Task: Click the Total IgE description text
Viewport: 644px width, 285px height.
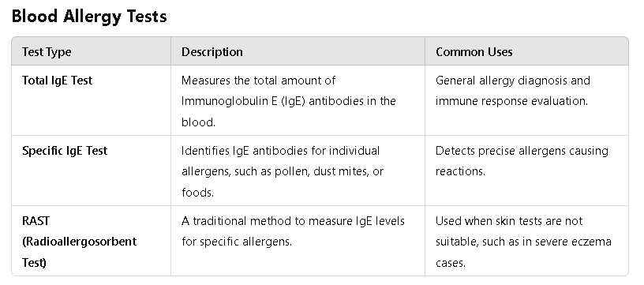Action: coord(288,101)
